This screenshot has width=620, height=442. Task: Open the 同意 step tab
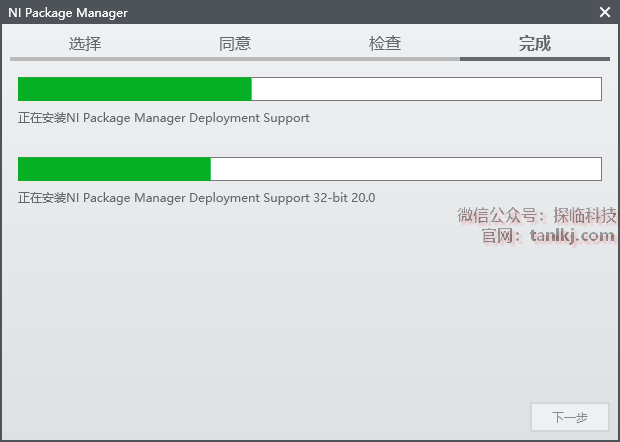[235, 44]
